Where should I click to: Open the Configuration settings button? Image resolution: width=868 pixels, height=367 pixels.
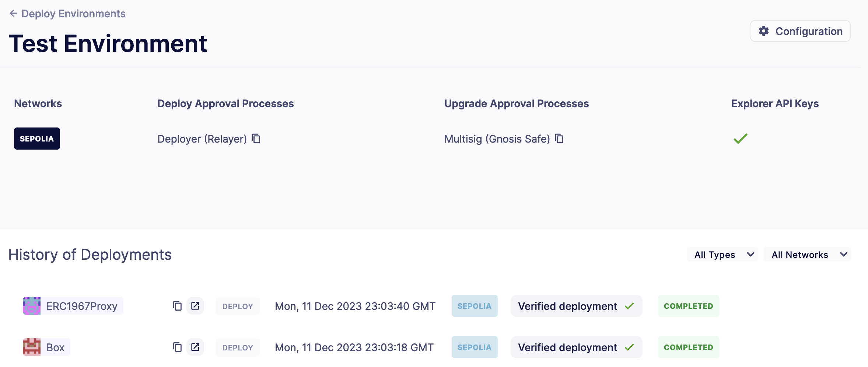[800, 31]
